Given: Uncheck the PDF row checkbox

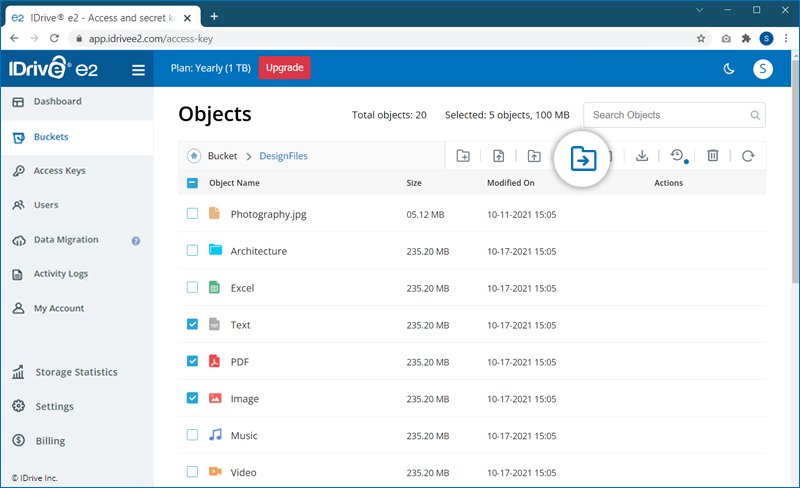Looking at the screenshot, I should pos(192,361).
